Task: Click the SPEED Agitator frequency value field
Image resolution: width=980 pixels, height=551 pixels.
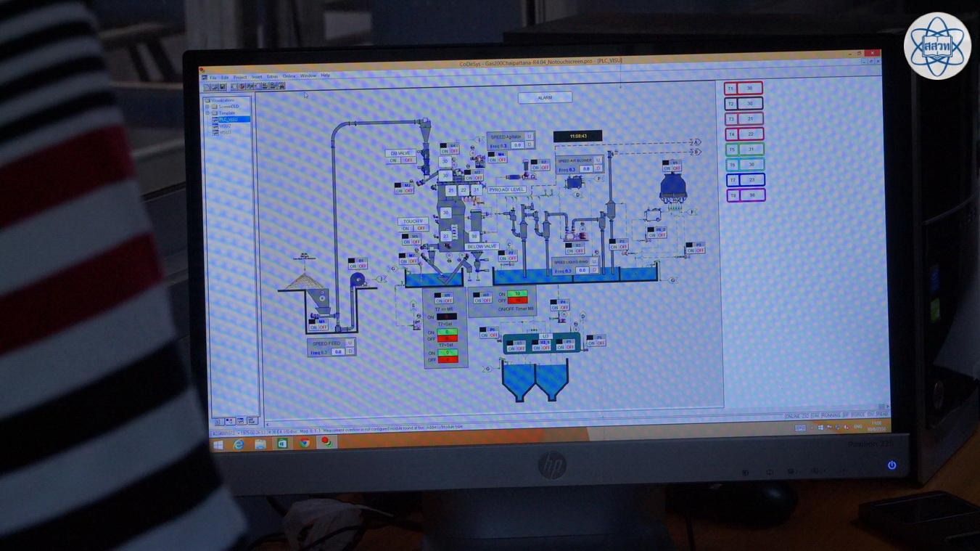Action: pyautogui.click(x=517, y=145)
